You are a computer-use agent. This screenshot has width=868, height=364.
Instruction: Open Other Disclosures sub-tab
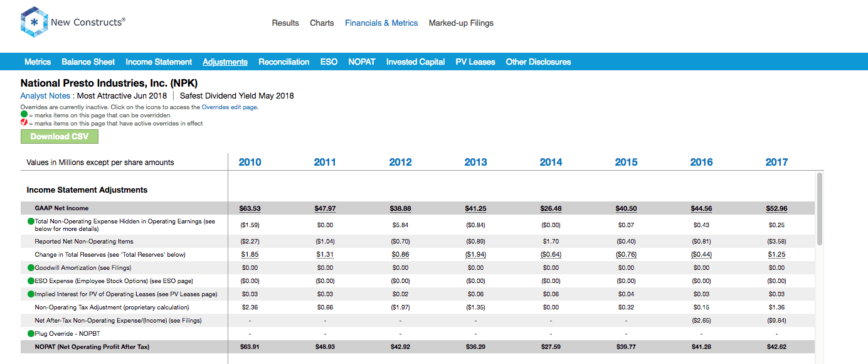click(538, 62)
